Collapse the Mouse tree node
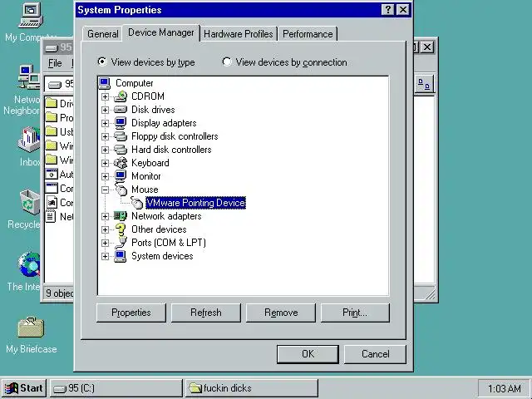The width and height of the screenshot is (532, 399). click(106, 190)
